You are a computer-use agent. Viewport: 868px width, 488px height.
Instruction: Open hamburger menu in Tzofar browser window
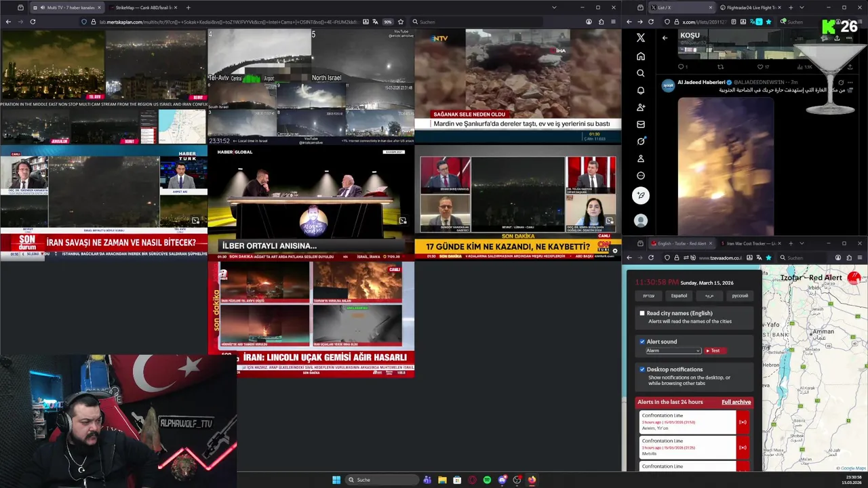860,258
